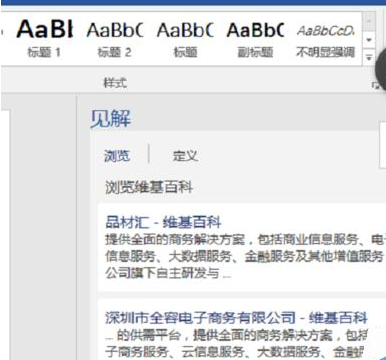The image size is (386, 360).
Task: Click the 浏览维基百科 section heading
Action: 149,187
